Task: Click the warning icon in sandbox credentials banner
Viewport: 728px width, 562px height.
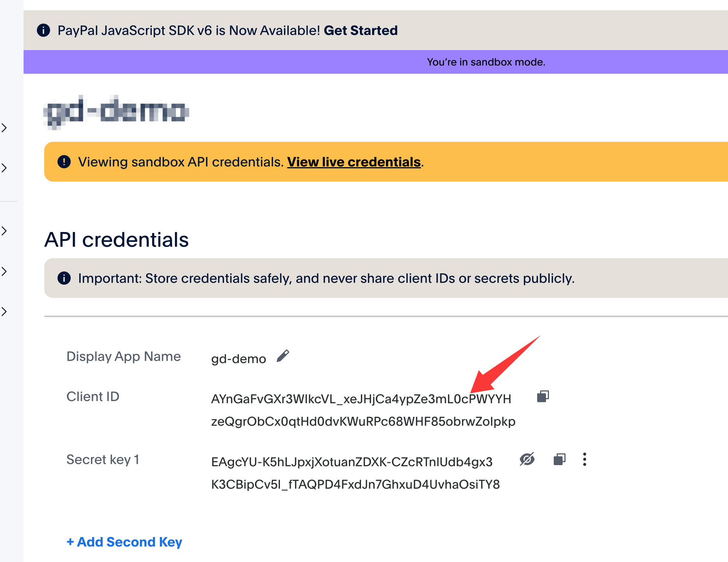Action: (x=64, y=162)
